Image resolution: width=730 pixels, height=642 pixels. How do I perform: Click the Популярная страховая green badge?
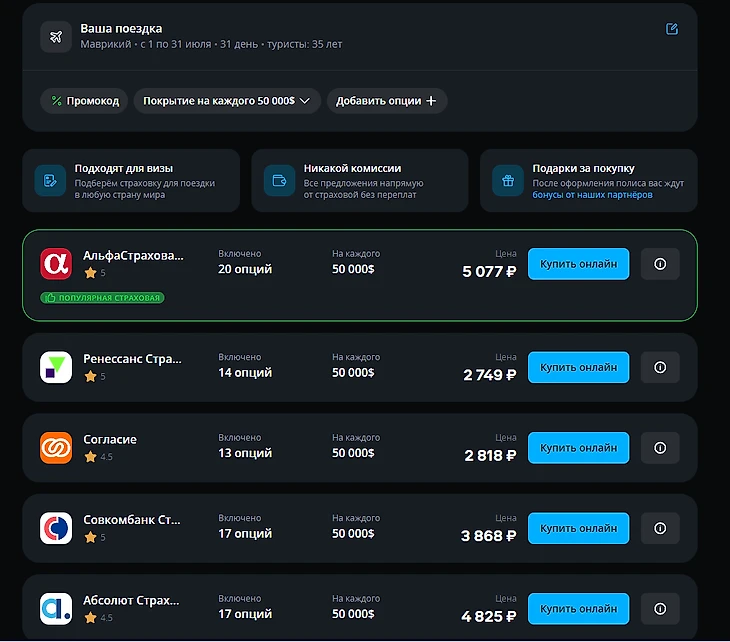(102, 298)
